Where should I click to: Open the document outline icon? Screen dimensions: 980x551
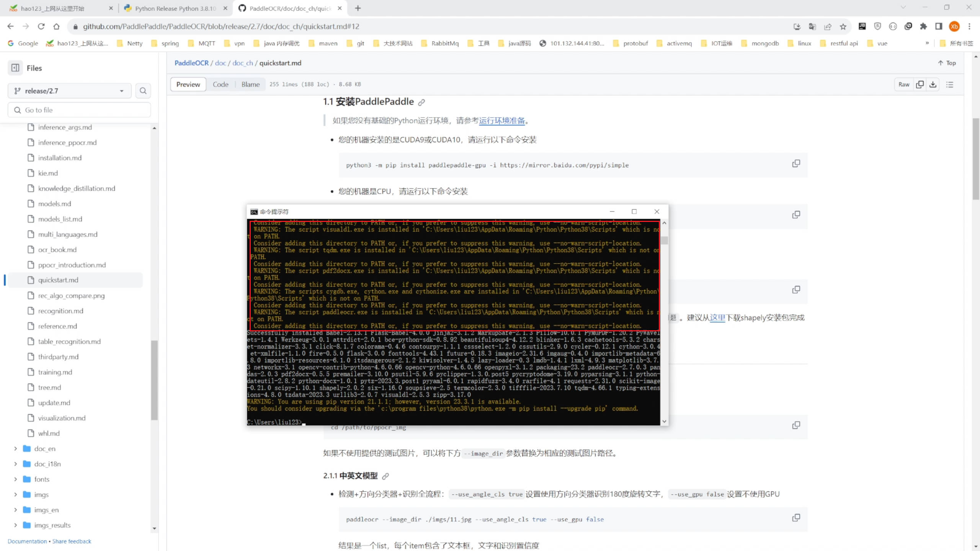click(950, 84)
